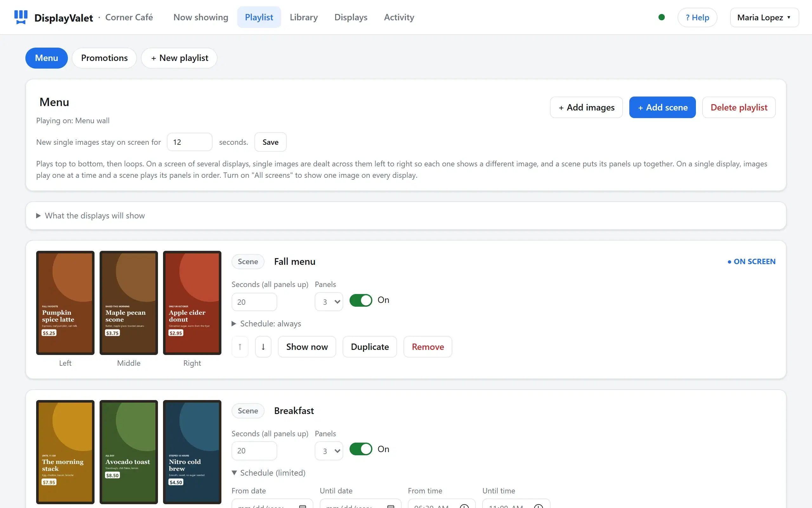Create a New playlist
Screen dimensions: 812x508
click(x=179, y=58)
